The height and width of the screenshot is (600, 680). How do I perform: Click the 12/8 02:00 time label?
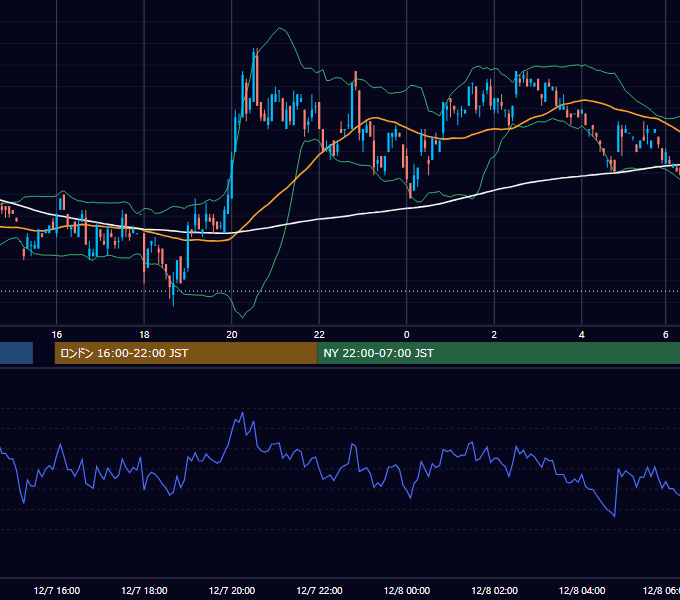[x=494, y=590]
